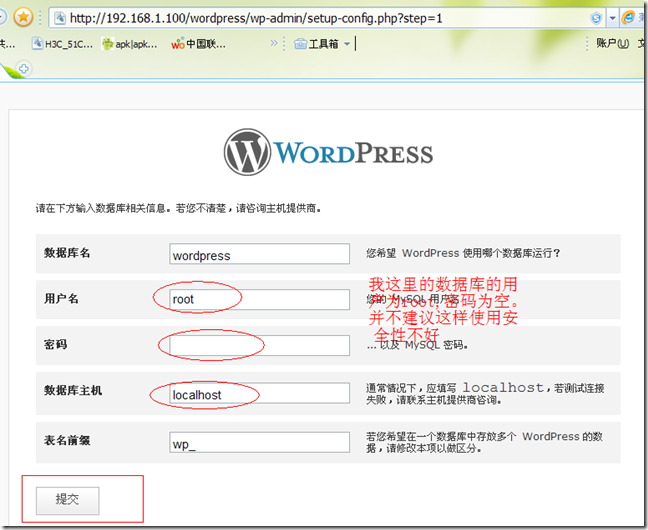Click the IE browser engine icon

(628, 17)
